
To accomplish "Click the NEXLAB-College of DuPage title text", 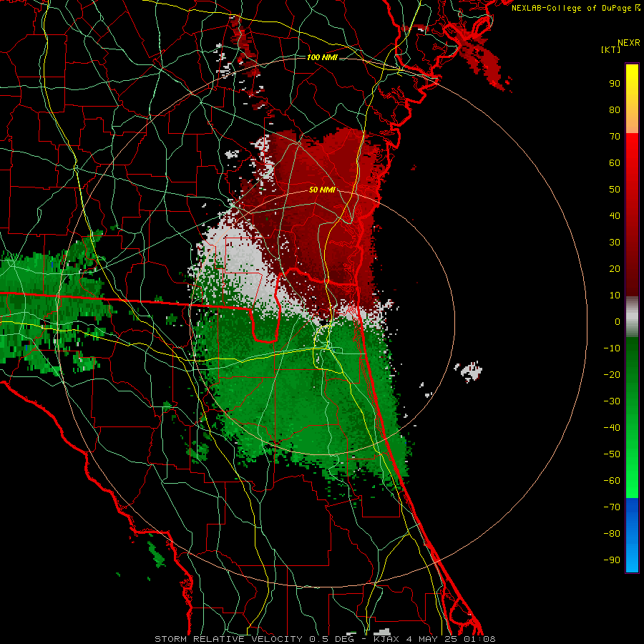I will click(x=575, y=8).
